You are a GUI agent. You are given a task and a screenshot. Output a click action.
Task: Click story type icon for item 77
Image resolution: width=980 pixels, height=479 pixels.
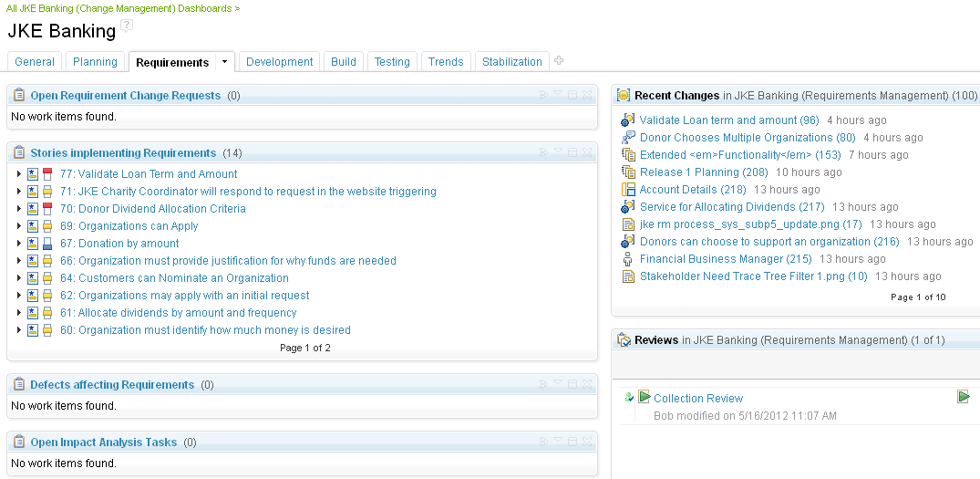click(33, 174)
